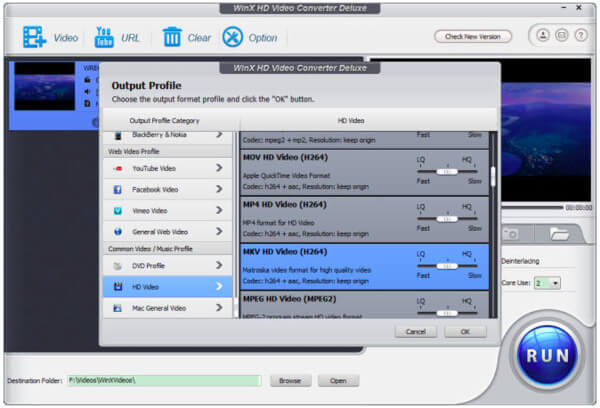This screenshot has width=600, height=408.
Task: Click the globe icon for General Web Video
Action: point(118,232)
